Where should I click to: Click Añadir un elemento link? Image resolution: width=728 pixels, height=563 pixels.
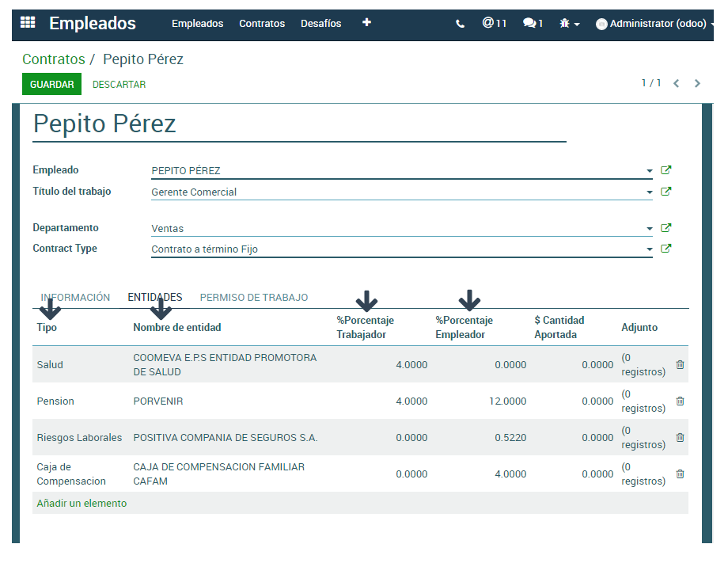tap(82, 504)
